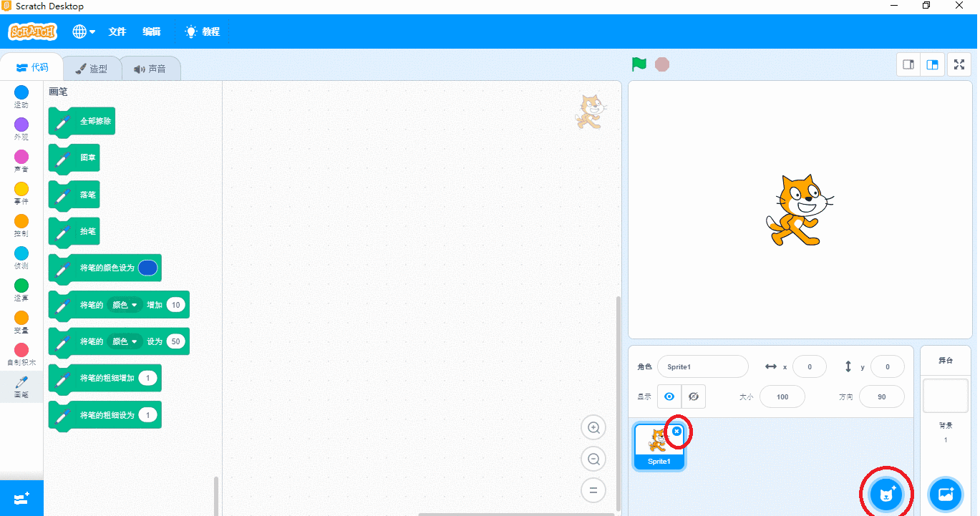The height and width of the screenshot is (516, 980).
Task: Click the choose a sprite button
Action: pyautogui.click(x=887, y=494)
